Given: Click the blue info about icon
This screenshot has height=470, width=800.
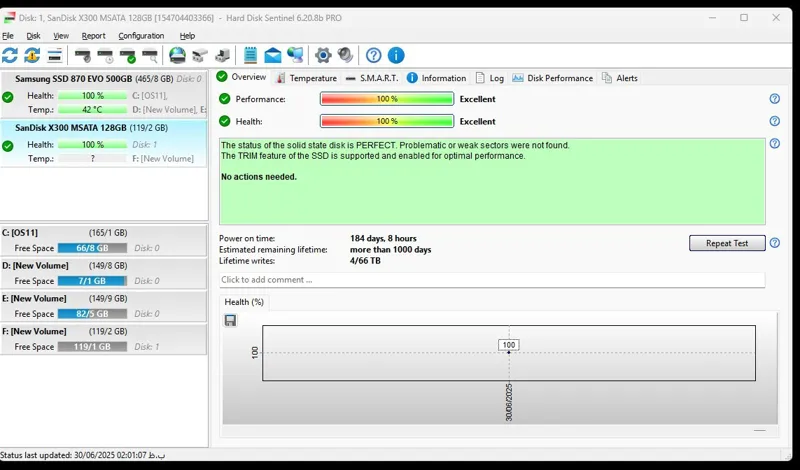Looking at the screenshot, I should (396, 55).
